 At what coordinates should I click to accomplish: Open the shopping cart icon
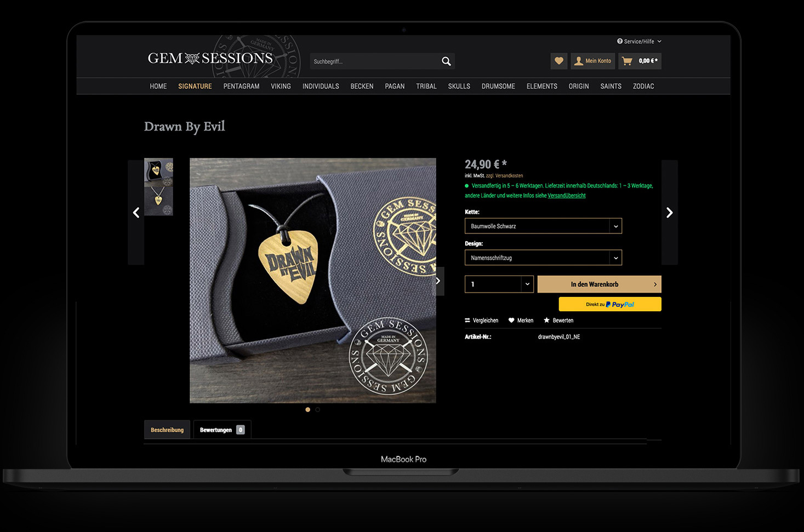627,61
